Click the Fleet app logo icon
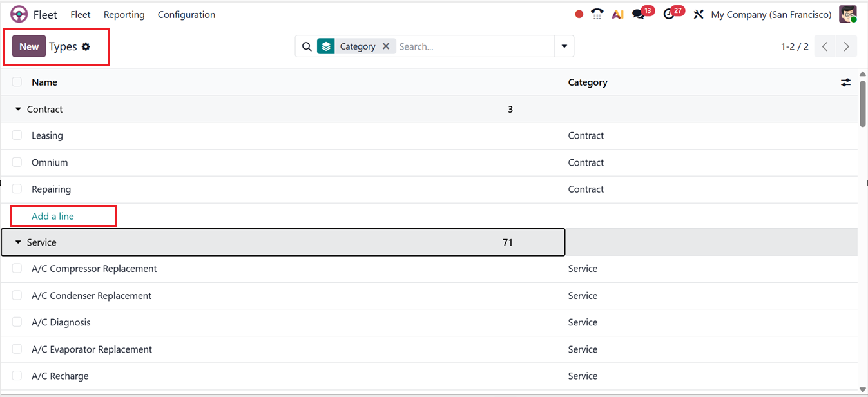This screenshot has width=868, height=397. [x=19, y=14]
